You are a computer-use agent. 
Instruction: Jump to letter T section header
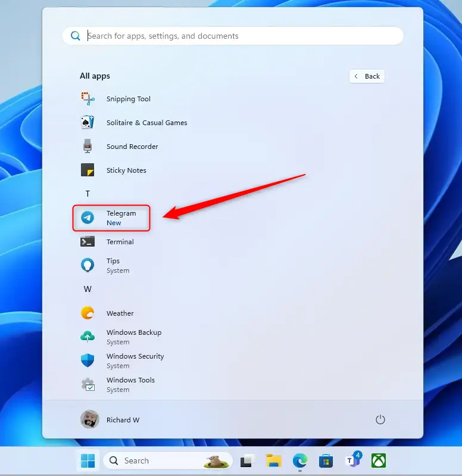[x=88, y=194]
